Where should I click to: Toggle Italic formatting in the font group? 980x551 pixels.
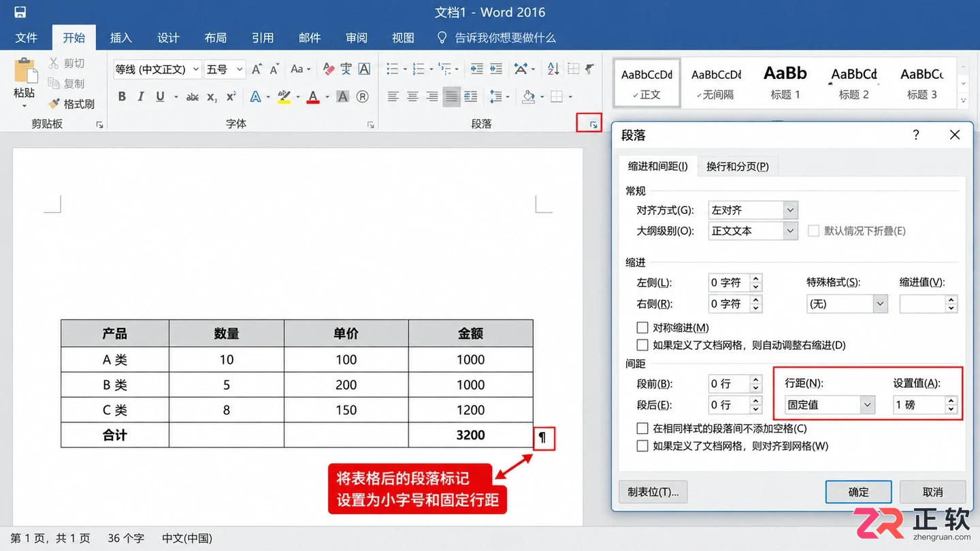click(x=141, y=97)
